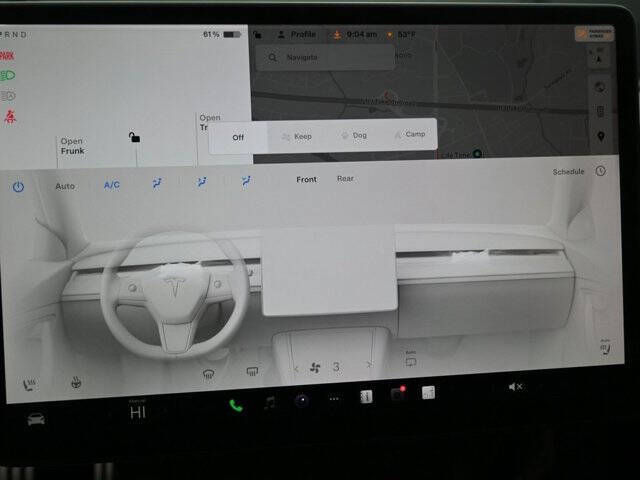Select Camp mode
640x480 pixels.
pyautogui.click(x=410, y=134)
